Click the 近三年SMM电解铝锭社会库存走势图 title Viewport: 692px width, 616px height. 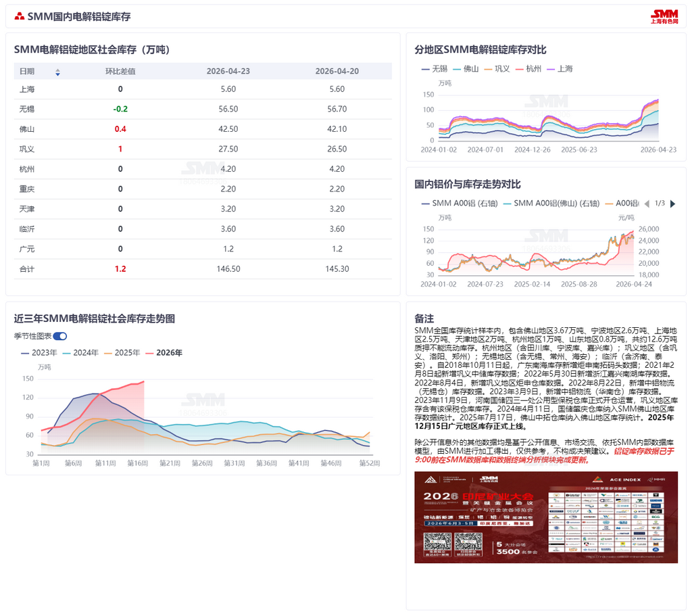click(95, 318)
